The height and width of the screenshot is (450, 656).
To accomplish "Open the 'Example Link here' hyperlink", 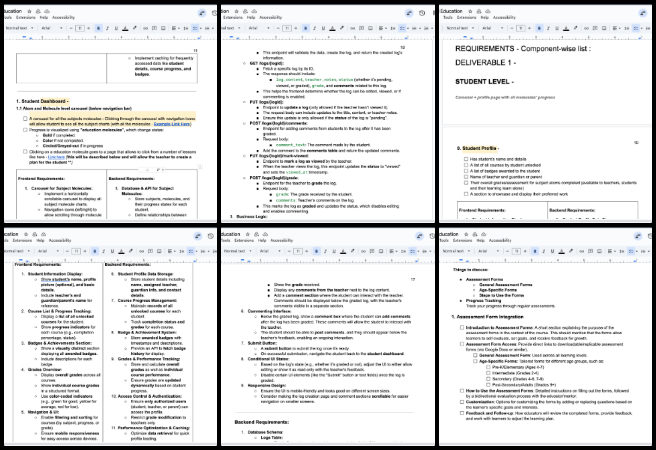I will 172,124.
